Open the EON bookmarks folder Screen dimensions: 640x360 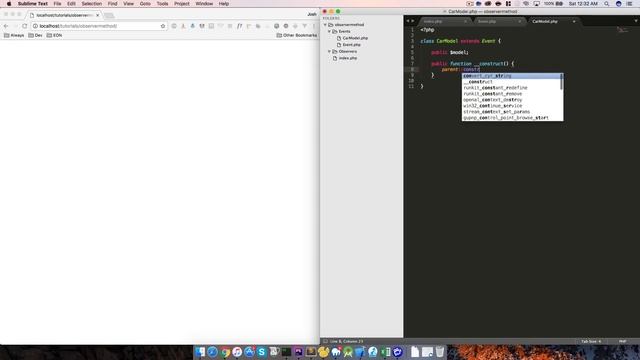click(54, 36)
